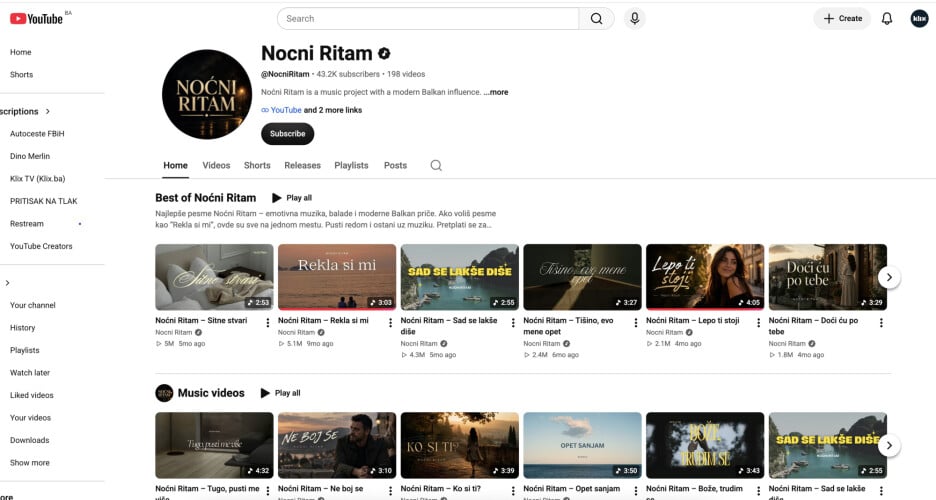Open the Sitne stvari video thumbnail
936x500 pixels.
(214, 277)
